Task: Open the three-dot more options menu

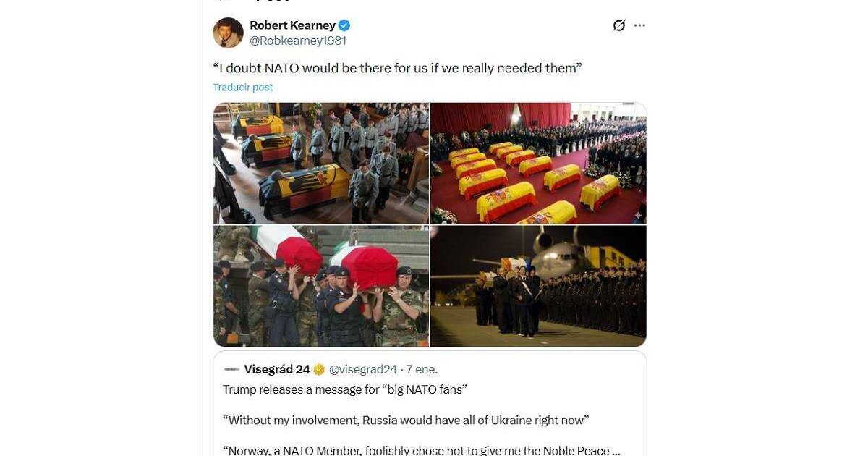Action: point(639,25)
